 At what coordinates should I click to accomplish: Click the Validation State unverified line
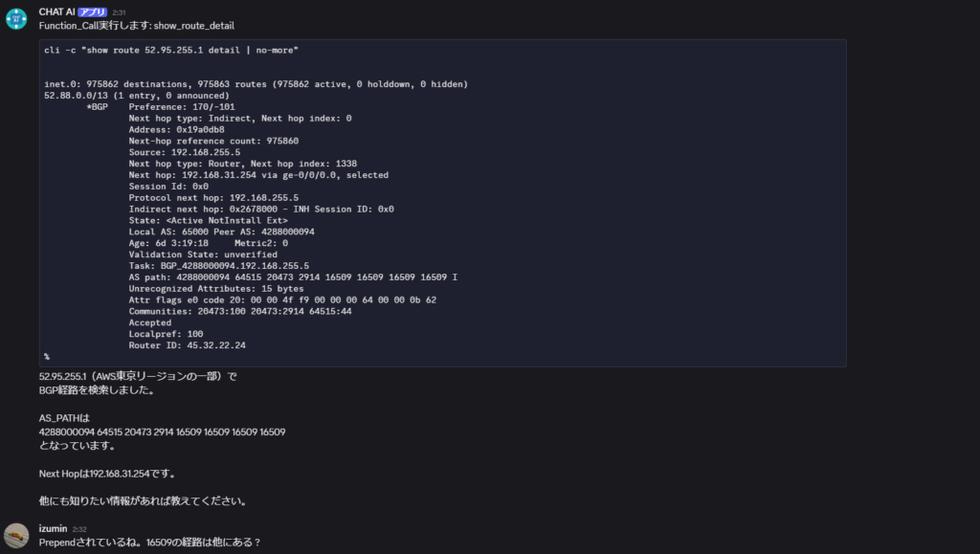click(x=203, y=255)
